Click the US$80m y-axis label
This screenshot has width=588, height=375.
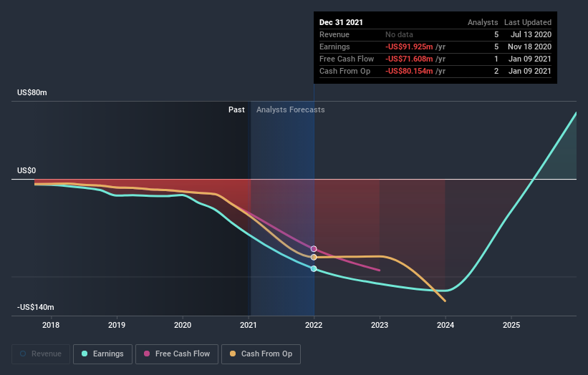pyautogui.click(x=32, y=92)
